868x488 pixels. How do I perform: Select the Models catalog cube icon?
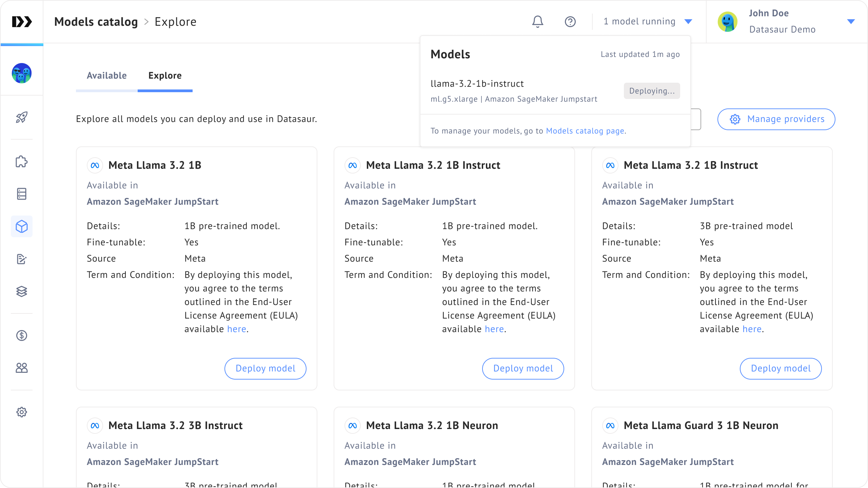(22, 226)
